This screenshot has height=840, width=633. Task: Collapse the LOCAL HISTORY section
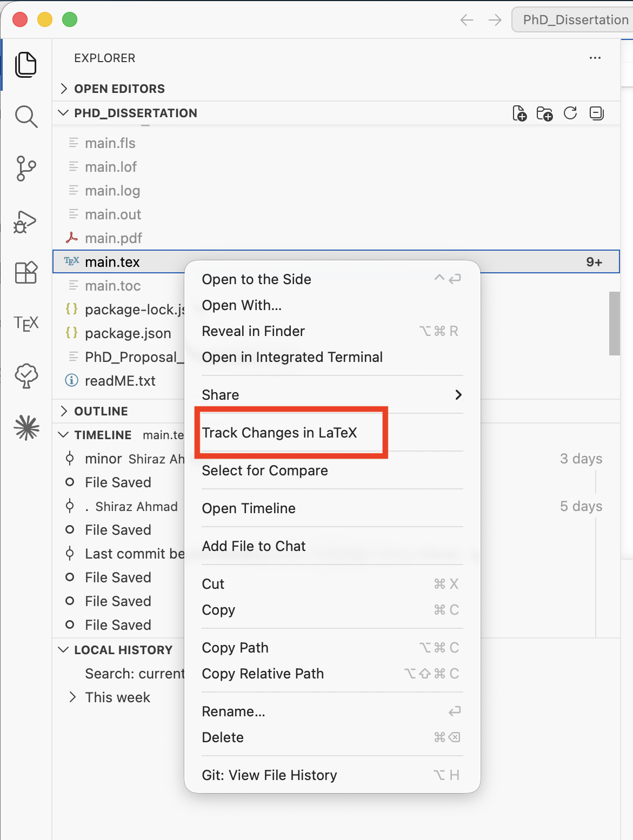pos(64,650)
